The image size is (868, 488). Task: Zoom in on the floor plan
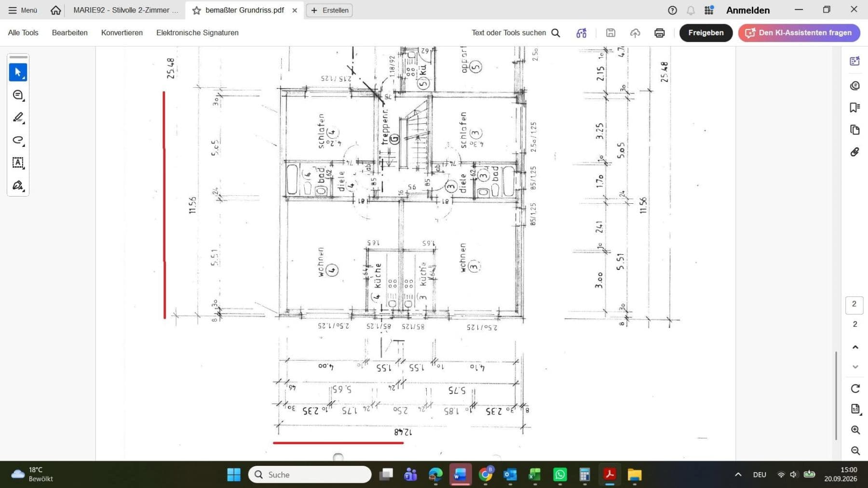click(x=855, y=430)
